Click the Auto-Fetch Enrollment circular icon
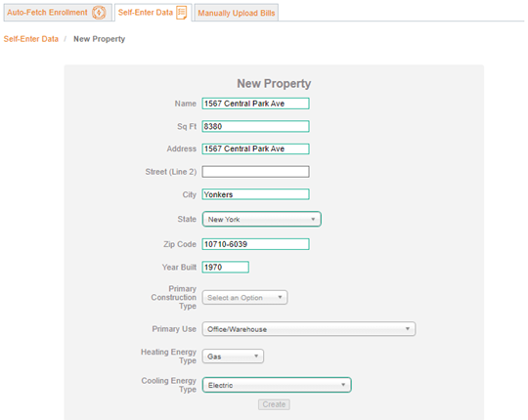528x420 pixels. [x=99, y=13]
